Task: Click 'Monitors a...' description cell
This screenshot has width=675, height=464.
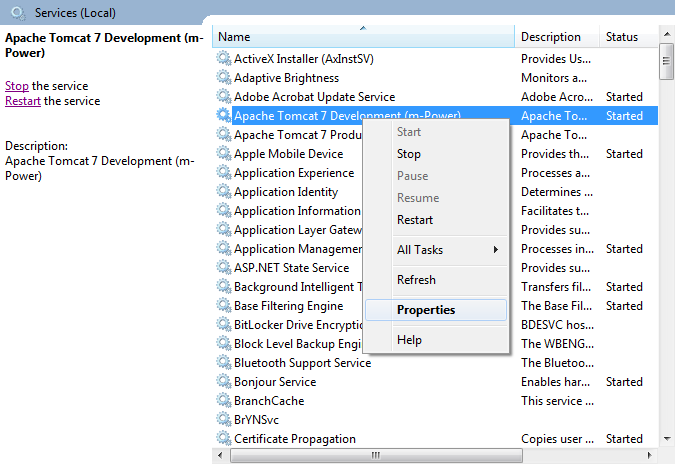Action: pos(554,78)
